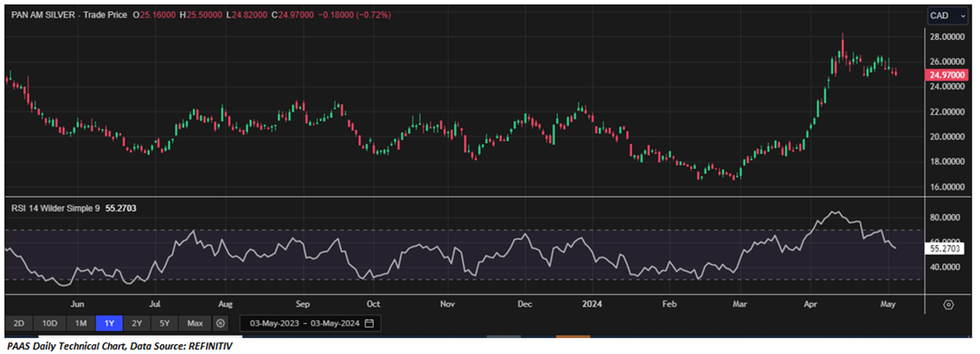Click the Feb month label on time axis
The width and height of the screenshot is (980, 354).
click(669, 305)
